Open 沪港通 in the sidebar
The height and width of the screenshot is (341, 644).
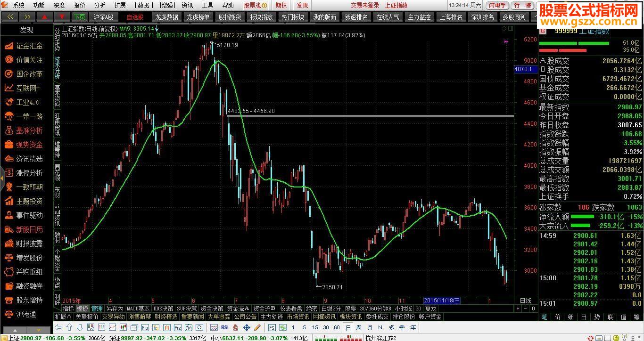tap(26, 314)
